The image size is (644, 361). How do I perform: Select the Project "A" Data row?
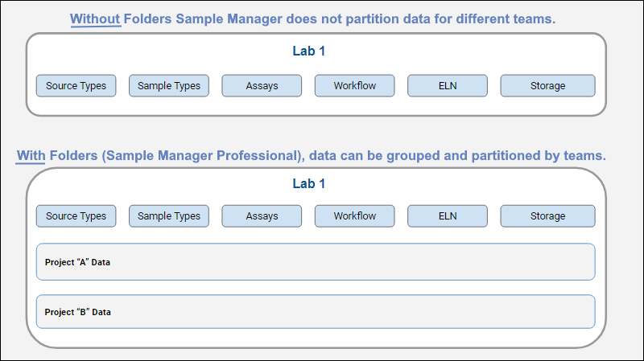tap(316, 262)
